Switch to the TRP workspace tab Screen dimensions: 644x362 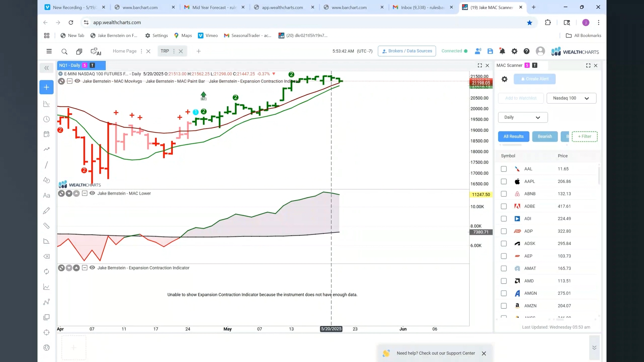[x=165, y=51]
